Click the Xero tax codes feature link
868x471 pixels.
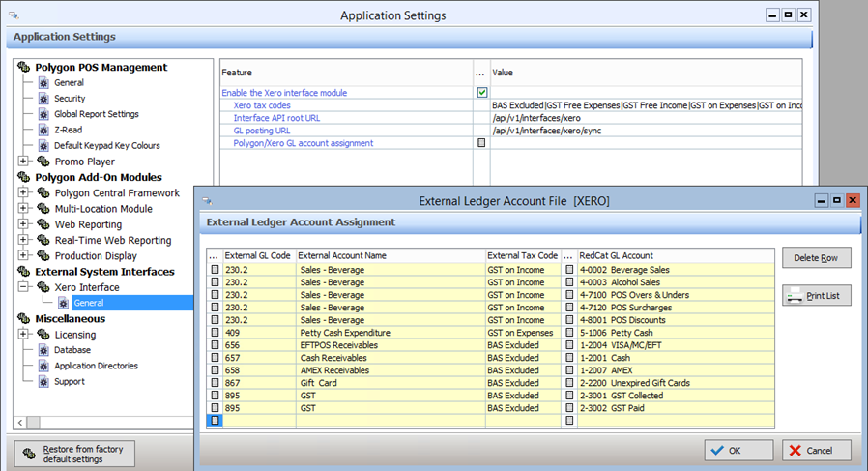coord(262,105)
